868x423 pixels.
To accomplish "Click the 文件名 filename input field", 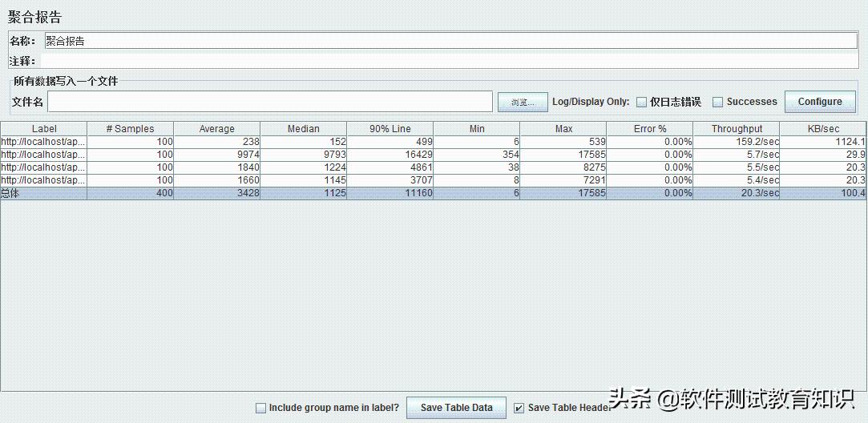I will 269,102.
